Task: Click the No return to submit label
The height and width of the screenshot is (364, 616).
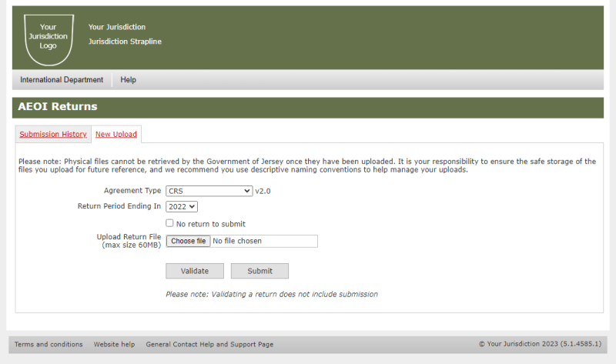Action: click(x=211, y=224)
